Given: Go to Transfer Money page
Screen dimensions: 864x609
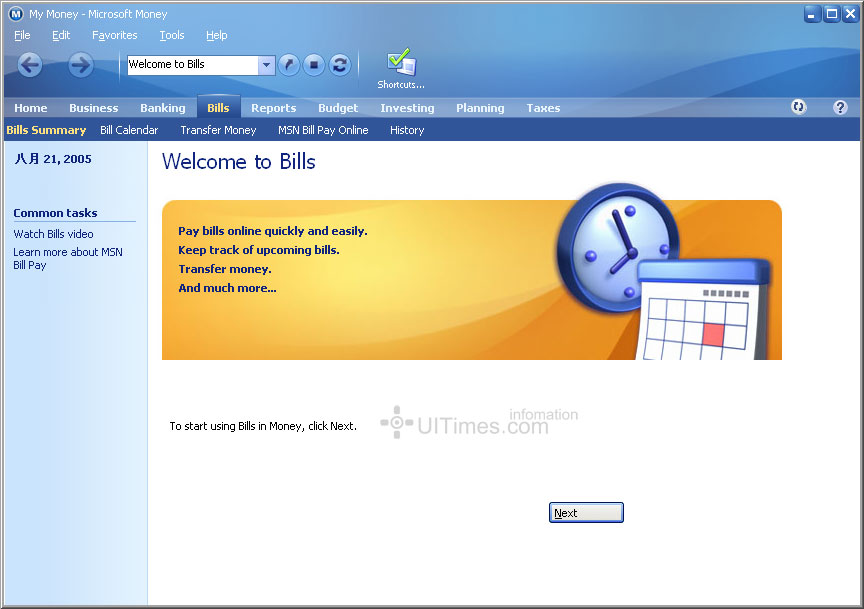Looking at the screenshot, I should coord(218,130).
